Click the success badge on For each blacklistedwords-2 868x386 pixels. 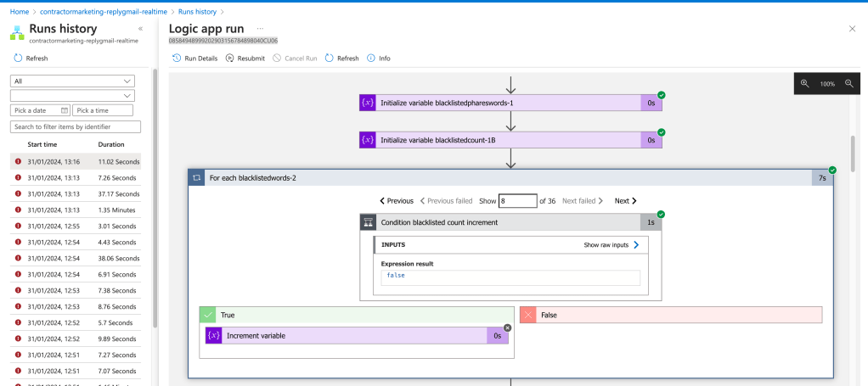pos(832,170)
